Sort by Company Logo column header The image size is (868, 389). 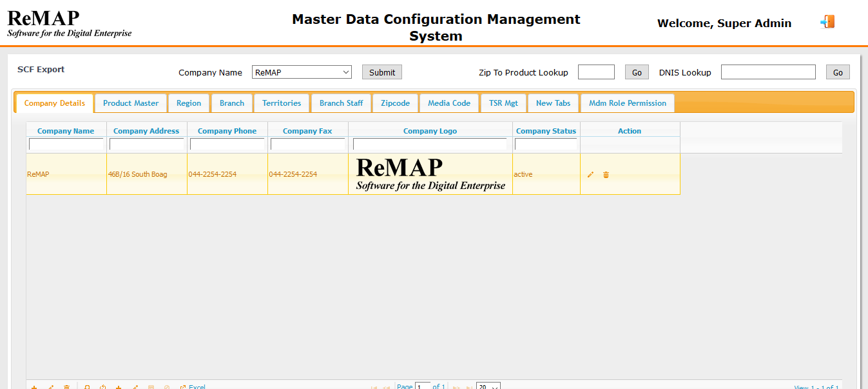[430, 131]
